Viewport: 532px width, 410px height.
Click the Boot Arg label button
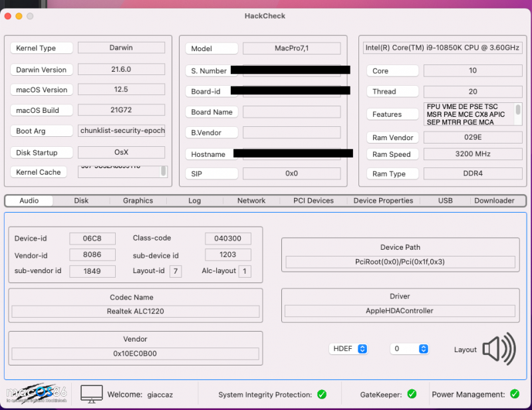point(41,131)
